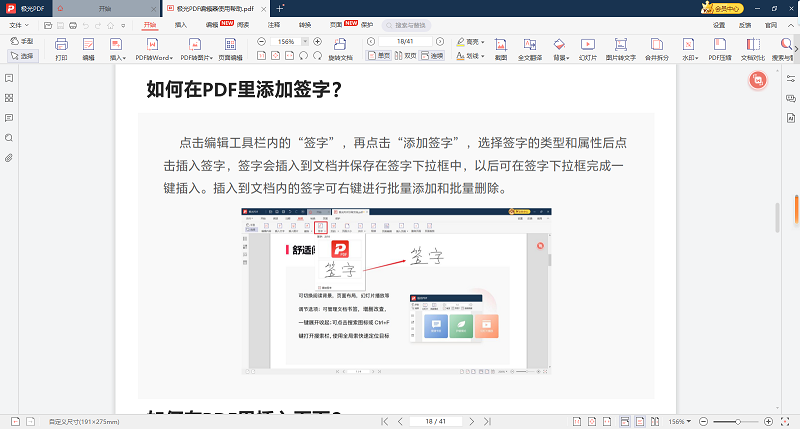Switch to the Start (开始) ribbon tab
Screen dimensions: 800x429
coord(149,24)
